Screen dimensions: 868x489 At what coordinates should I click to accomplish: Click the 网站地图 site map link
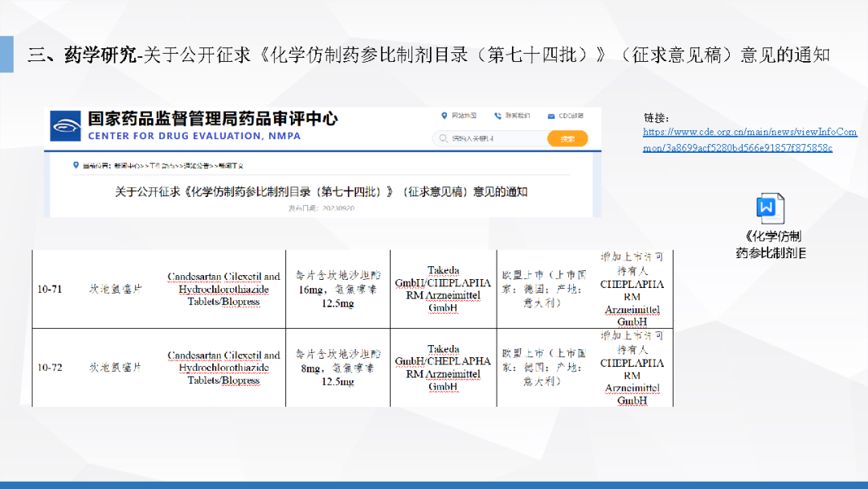tap(464, 116)
